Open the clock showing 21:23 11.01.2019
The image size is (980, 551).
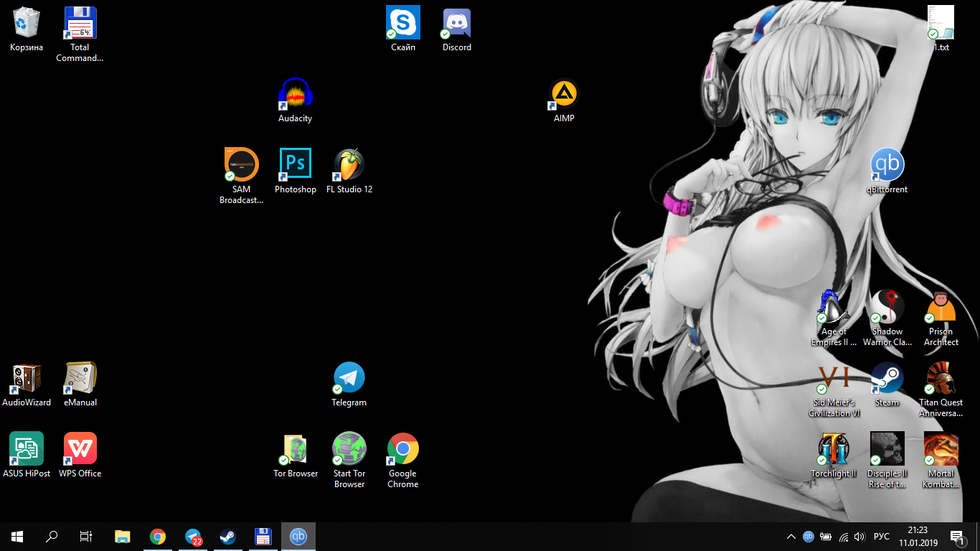coord(918,537)
